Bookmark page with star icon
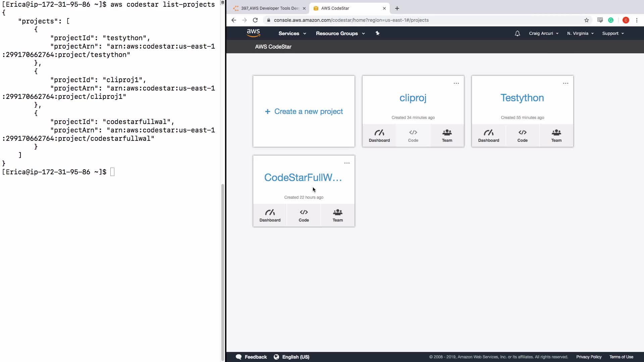644x362 pixels. click(x=586, y=20)
